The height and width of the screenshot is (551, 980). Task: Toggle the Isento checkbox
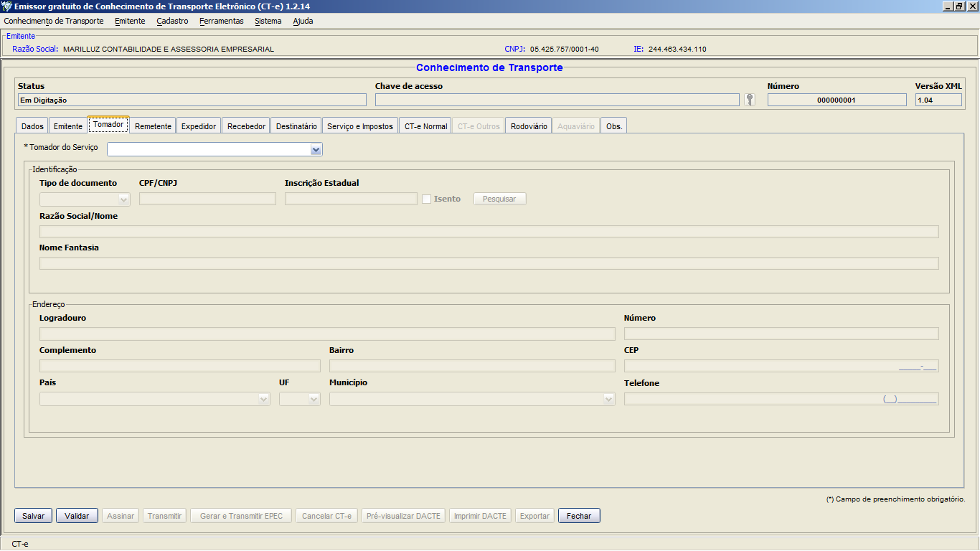(426, 199)
